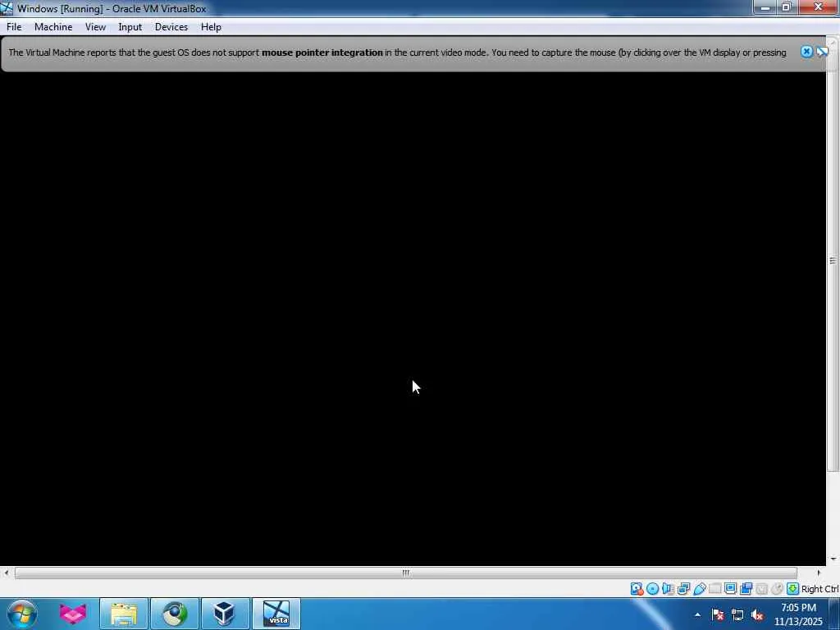The image size is (840, 630).
Task: Open the Machine menu
Action: click(53, 27)
